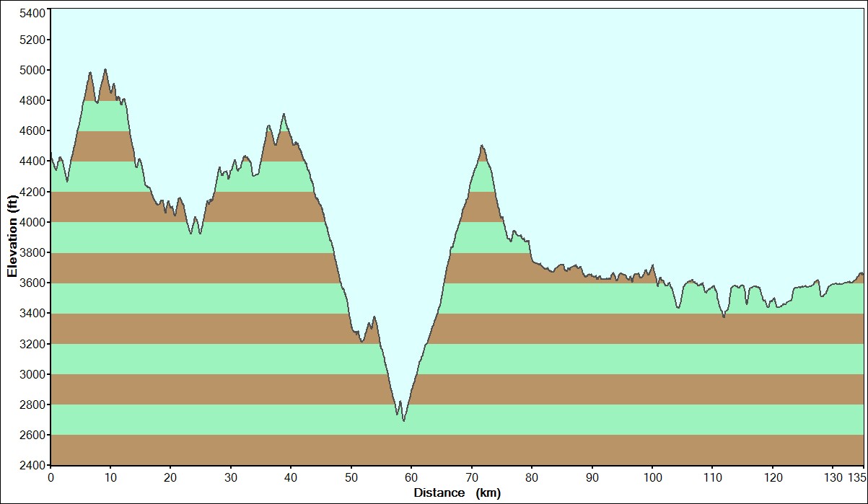Viewport: 868px width, 504px height.
Task: Click the 4700 ft peak near 39 km
Action: [x=284, y=114]
